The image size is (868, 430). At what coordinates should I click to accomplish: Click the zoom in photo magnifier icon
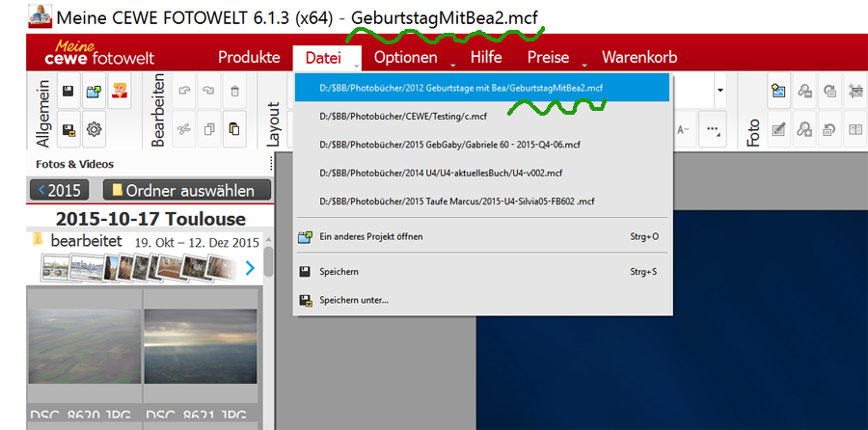click(804, 129)
